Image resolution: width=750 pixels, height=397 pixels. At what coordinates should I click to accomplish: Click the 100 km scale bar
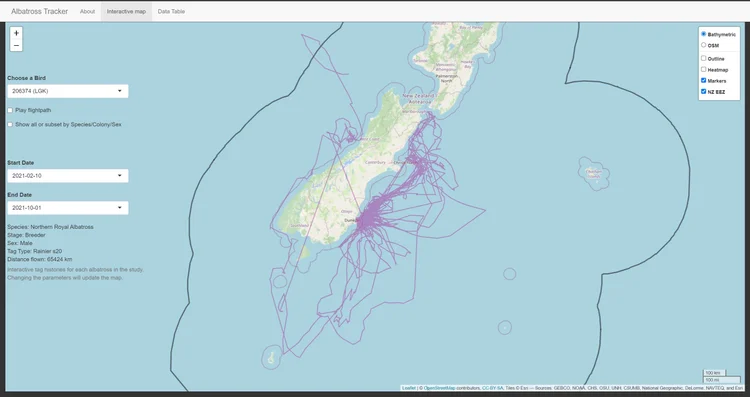tap(714, 373)
